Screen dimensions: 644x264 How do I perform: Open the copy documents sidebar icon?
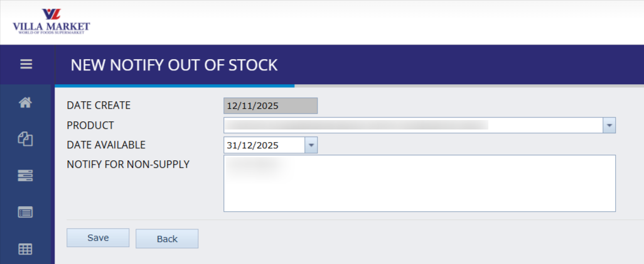(26, 140)
